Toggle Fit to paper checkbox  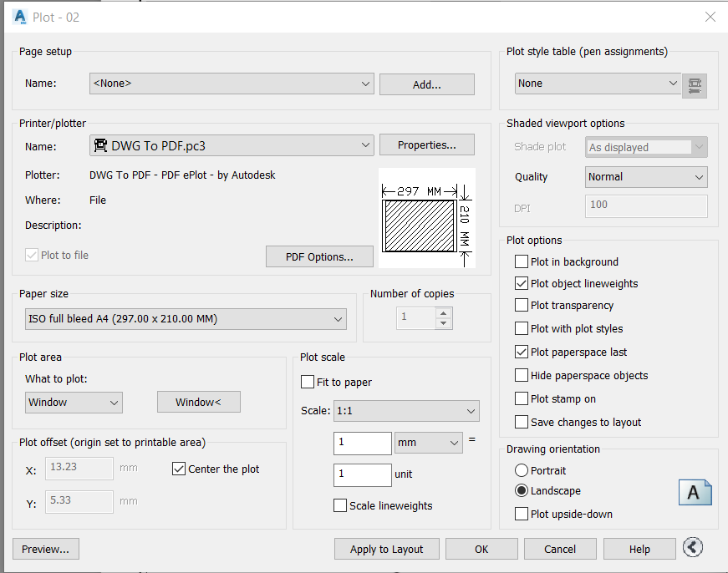point(308,383)
